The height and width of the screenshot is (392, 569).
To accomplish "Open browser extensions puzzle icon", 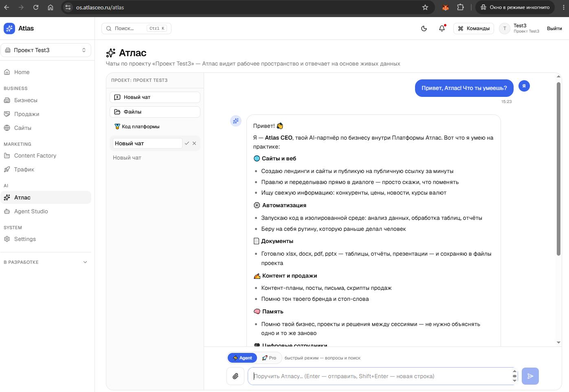I will pos(460,7).
